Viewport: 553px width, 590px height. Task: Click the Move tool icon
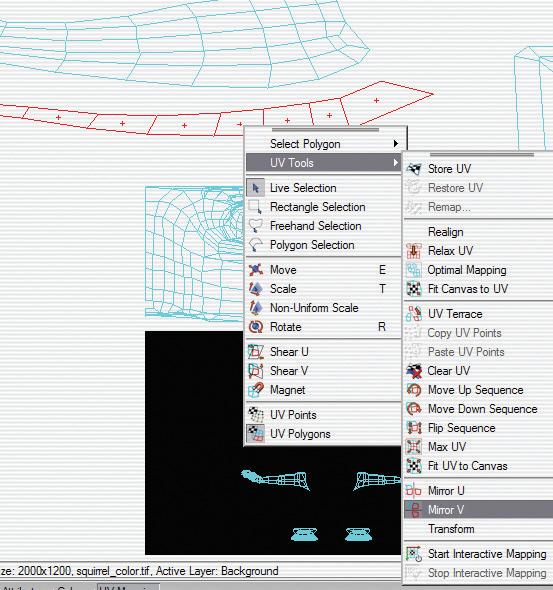[x=256, y=270]
